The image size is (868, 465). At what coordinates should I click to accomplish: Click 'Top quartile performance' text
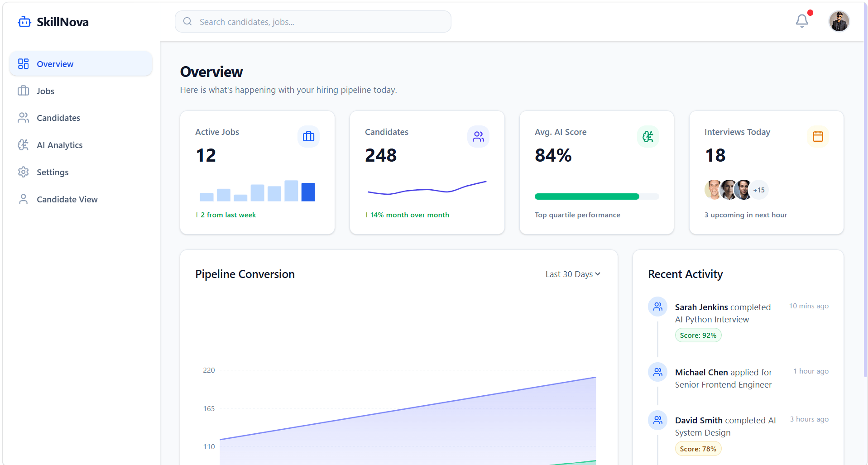pos(577,215)
